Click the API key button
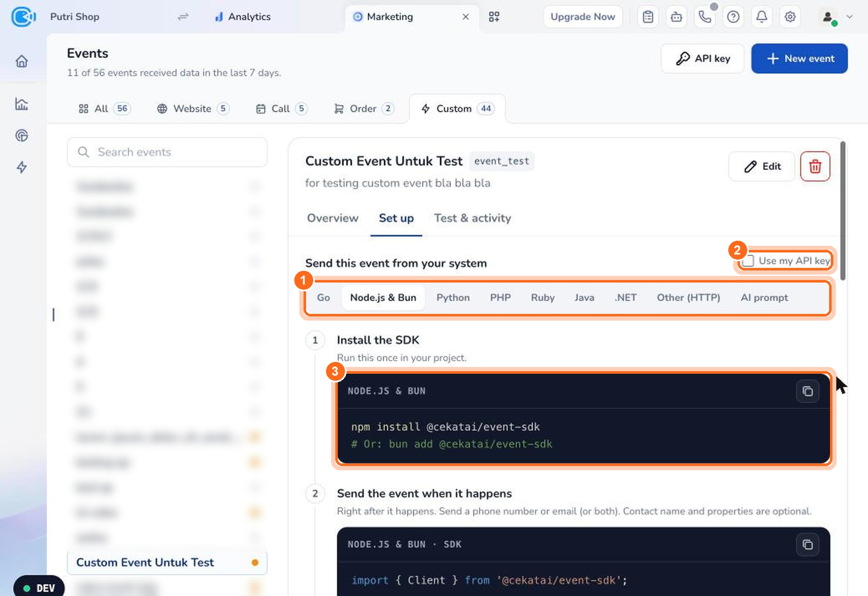This screenshot has height=596, width=868. pos(702,59)
